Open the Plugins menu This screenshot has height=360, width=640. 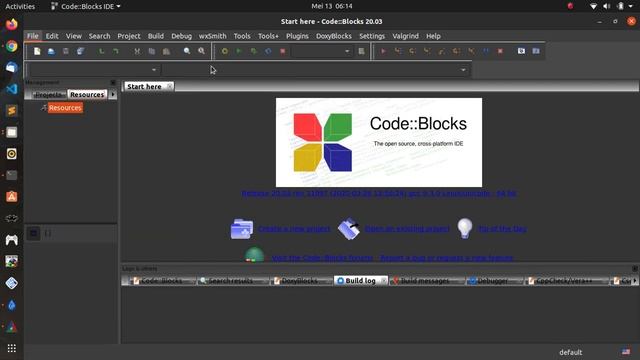(297, 36)
